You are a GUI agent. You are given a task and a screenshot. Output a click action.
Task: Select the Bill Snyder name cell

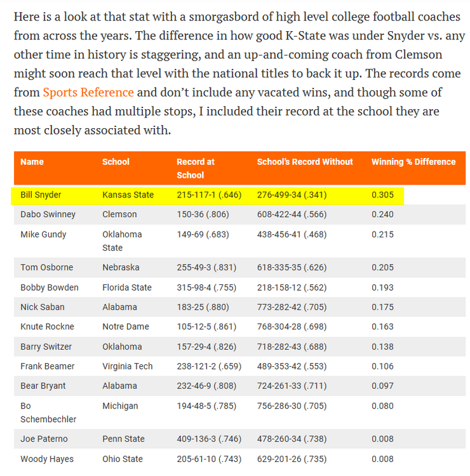(41, 195)
